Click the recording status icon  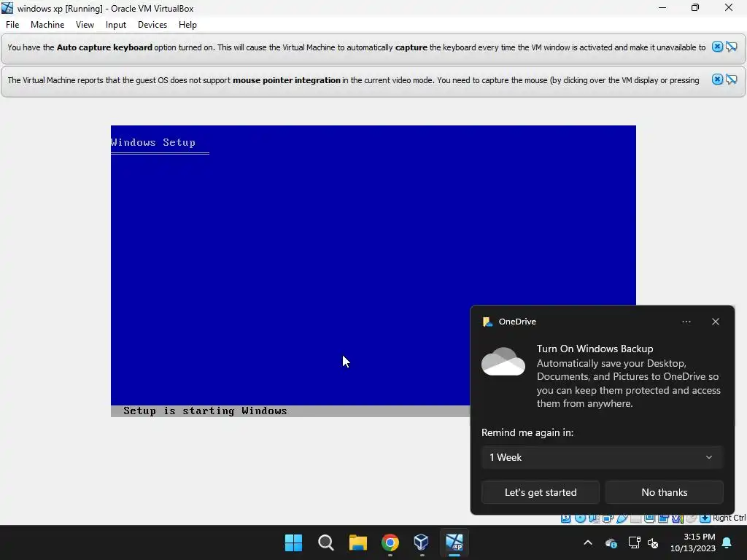[x=663, y=518]
